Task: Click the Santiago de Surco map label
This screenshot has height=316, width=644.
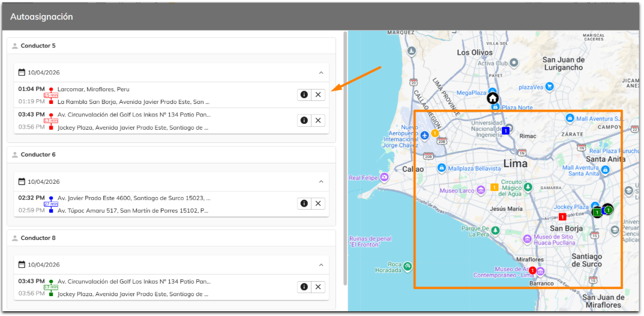Action: click(x=587, y=260)
